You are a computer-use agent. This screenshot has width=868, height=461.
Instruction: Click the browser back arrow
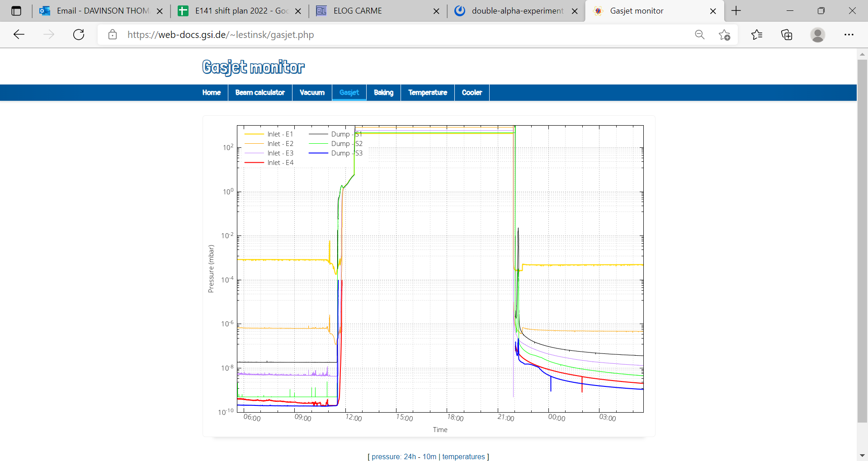[19, 35]
